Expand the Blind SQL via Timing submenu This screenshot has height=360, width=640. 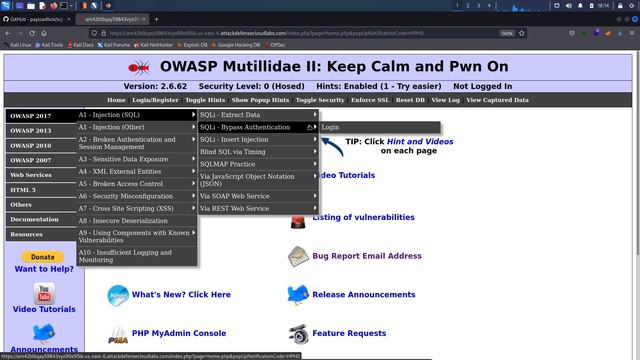[258, 151]
